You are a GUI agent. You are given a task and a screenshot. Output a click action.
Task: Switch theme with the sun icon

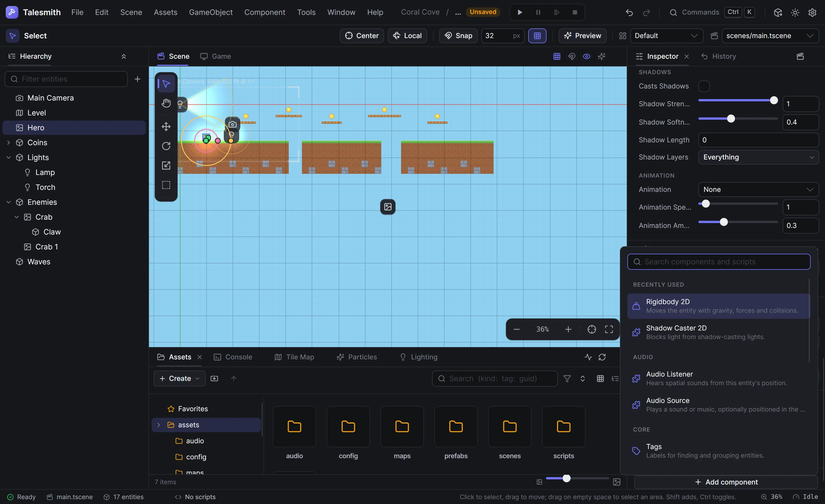[x=795, y=12]
